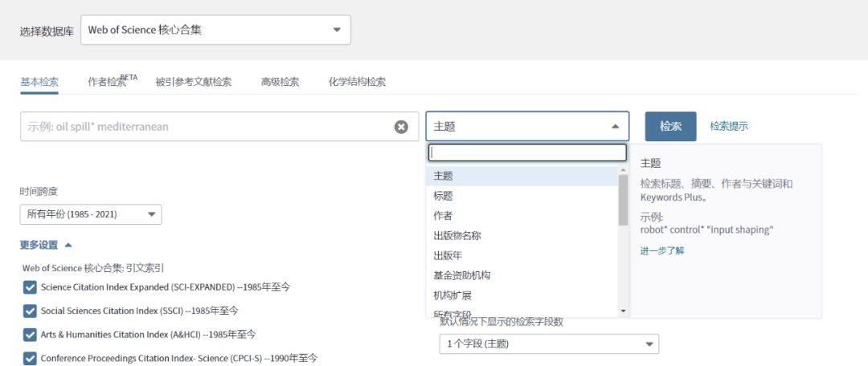Screen dimensions: 868x366
Task: Click the 检索 search button
Action: (670, 126)
